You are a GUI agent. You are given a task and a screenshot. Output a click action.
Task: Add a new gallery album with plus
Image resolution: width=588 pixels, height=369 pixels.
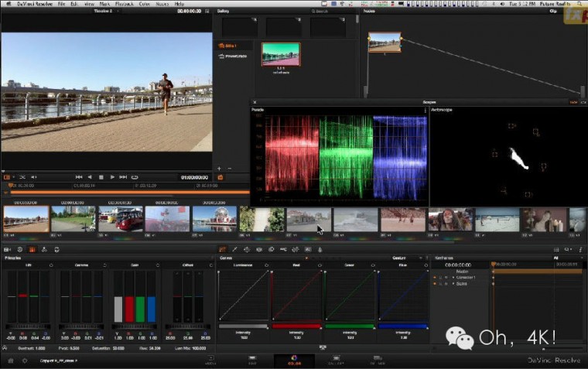[219, 168]
